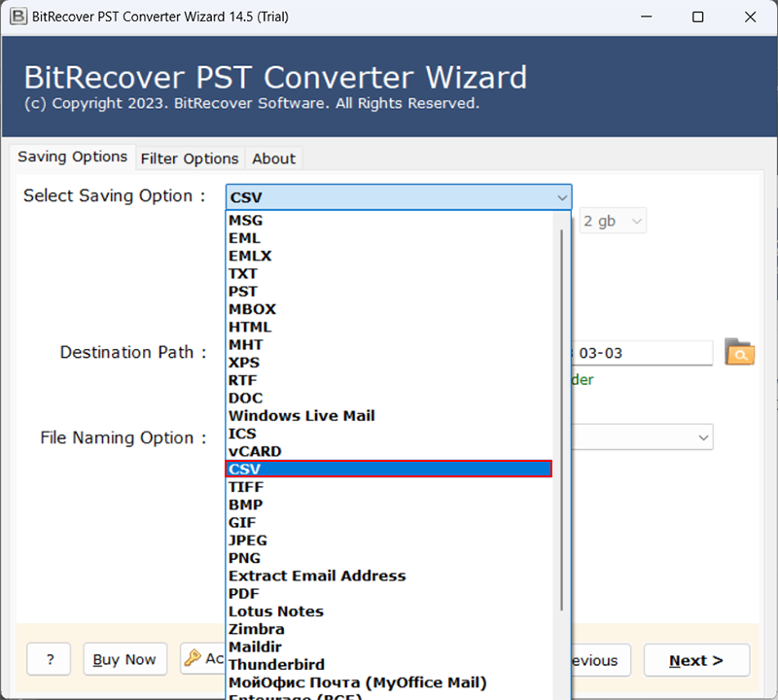Click inside the Destination Path text field
The width and height of the screenshot is (778, 700).
point(642,353)
